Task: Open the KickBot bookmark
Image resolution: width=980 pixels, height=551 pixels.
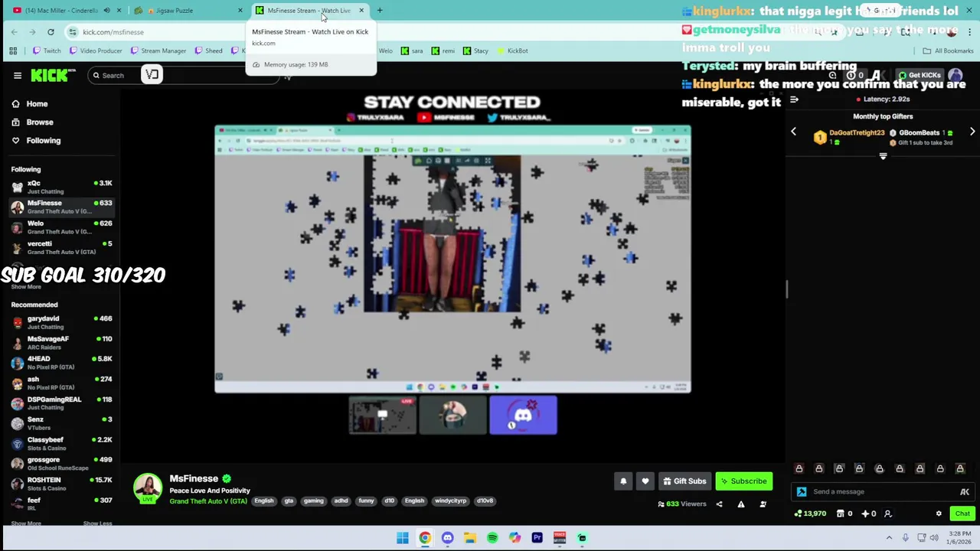Action: coord(512,51)
